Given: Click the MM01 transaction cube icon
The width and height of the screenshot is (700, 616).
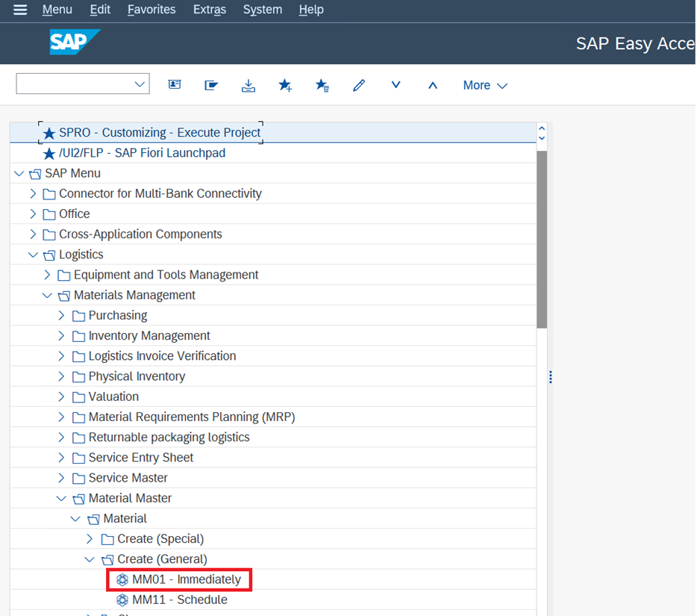Looking at the screenshot, I should (x=122, y=579).
